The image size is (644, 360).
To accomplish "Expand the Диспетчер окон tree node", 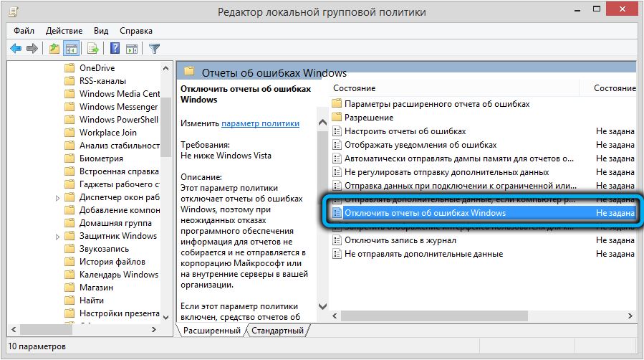I will (57, 197).
